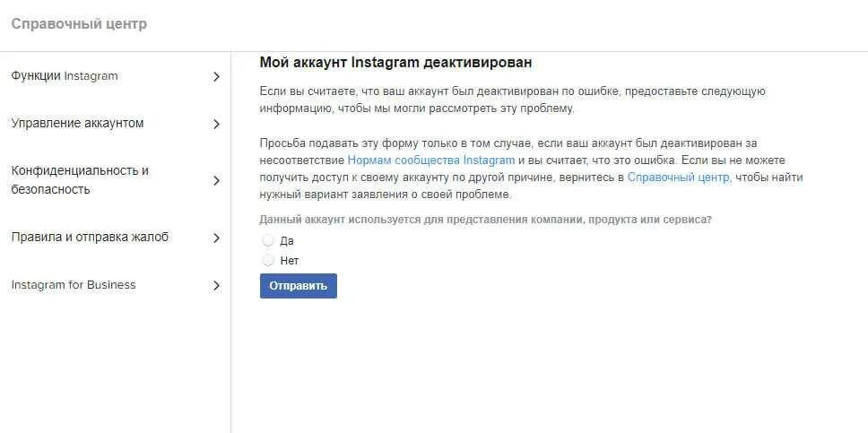The image size is (868, 433).
Task: Select the Нет radio button
Action: pyautogui.click(x=268, y=260)
